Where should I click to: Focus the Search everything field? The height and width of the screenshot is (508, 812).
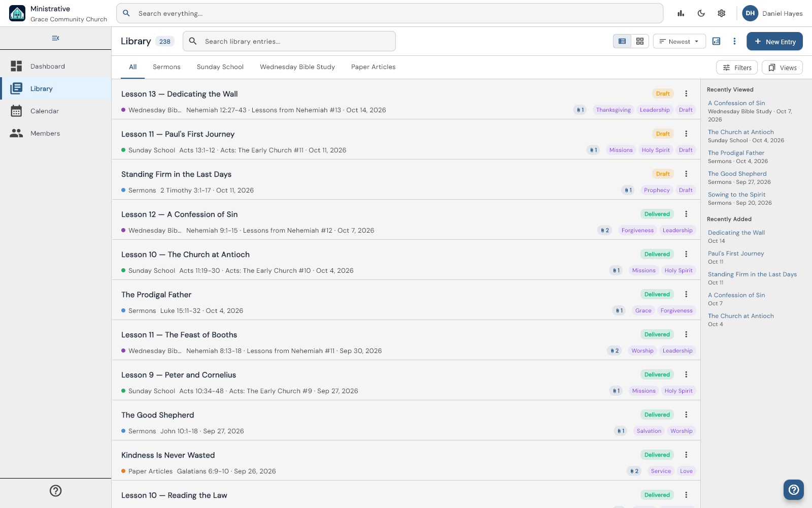(x=390, y=13)
